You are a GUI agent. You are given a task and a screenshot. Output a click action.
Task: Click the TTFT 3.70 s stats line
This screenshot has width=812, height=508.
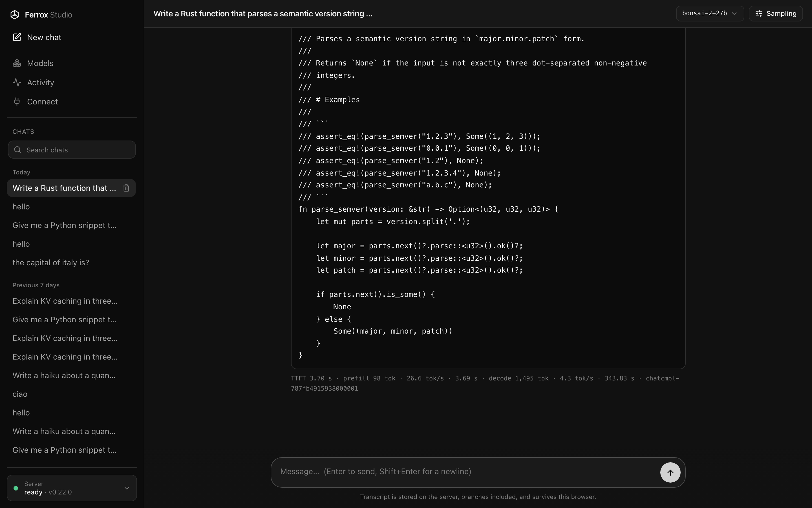tap(485, 383)
